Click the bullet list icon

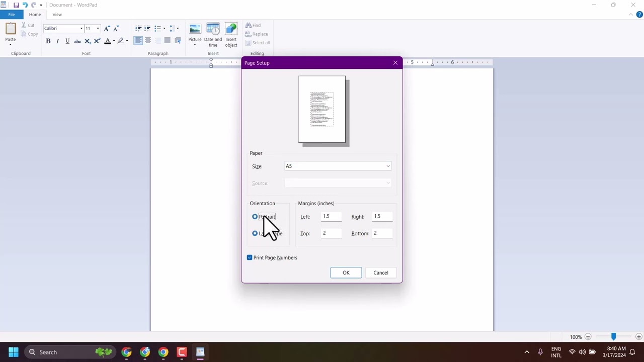tap(157, 28)
